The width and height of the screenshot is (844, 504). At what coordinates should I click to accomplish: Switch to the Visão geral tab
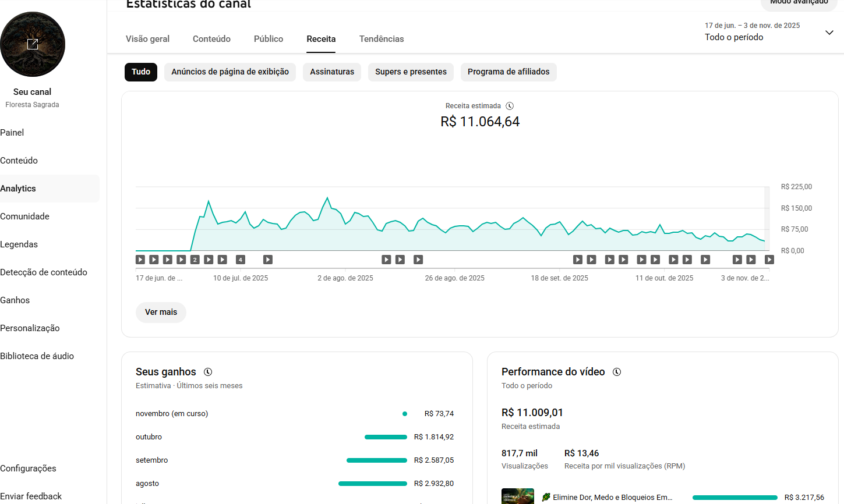[147, 39]
